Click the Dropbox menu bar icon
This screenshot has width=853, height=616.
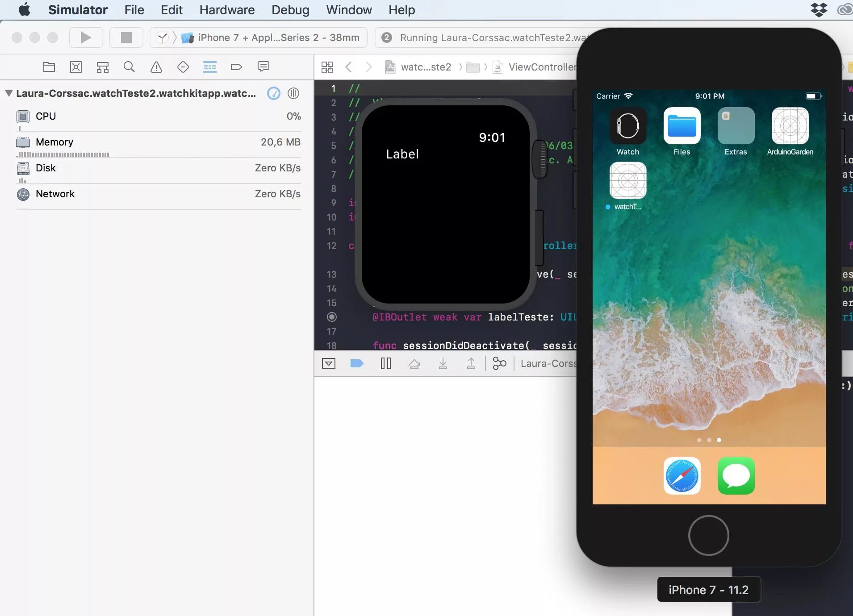tap(819, 9)
